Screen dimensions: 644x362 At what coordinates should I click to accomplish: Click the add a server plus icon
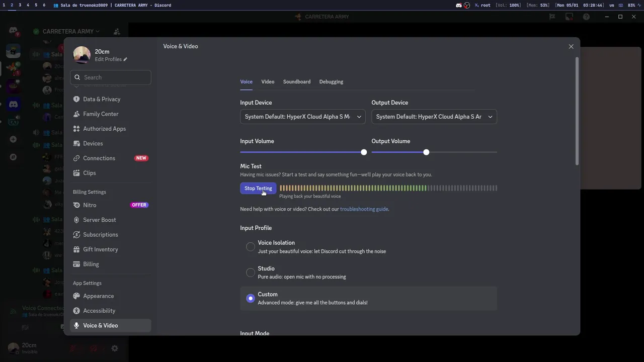[14, 139]
